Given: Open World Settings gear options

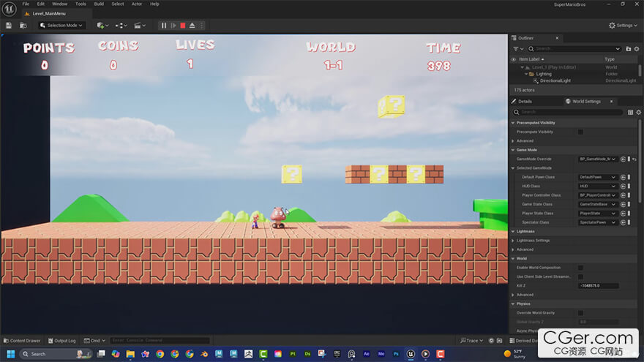Looking at the screenshot, I should 639,112.
